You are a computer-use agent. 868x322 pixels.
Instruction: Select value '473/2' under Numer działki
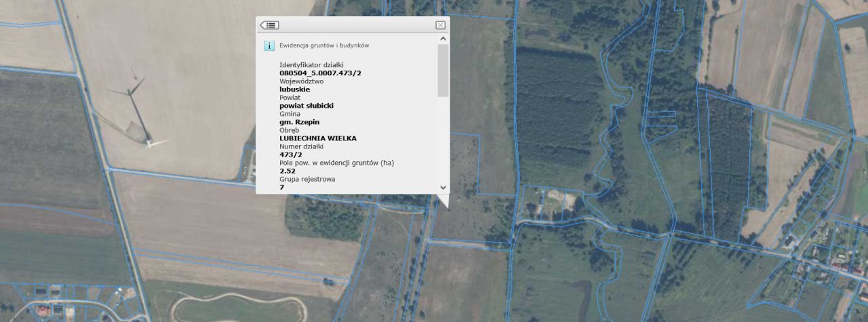[290, 155]
